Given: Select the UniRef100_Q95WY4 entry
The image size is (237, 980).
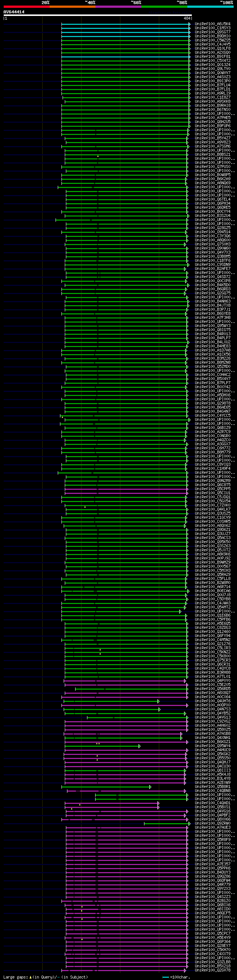Looking at the screenshot, I should click(213, 746).
